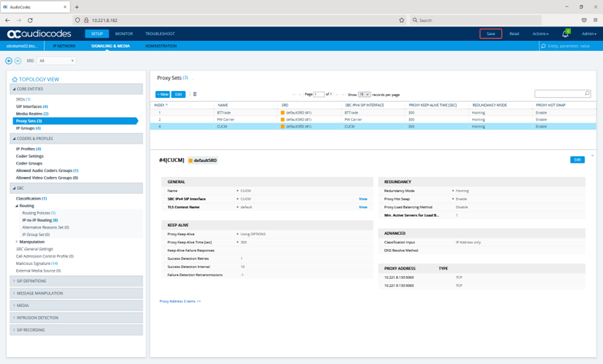Open the alarm bell notifications
The image size is (603, 364).
point(565,34)
